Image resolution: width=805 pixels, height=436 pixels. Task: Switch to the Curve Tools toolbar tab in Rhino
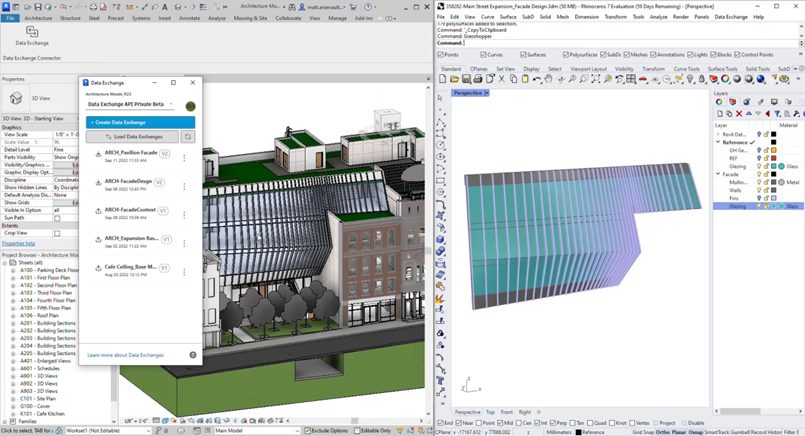[686, 69]
